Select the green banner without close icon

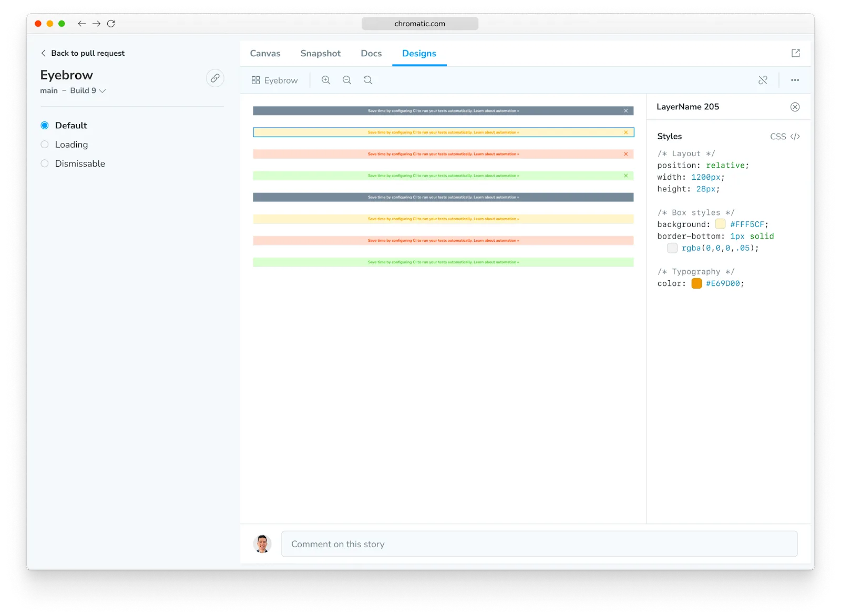443,262
